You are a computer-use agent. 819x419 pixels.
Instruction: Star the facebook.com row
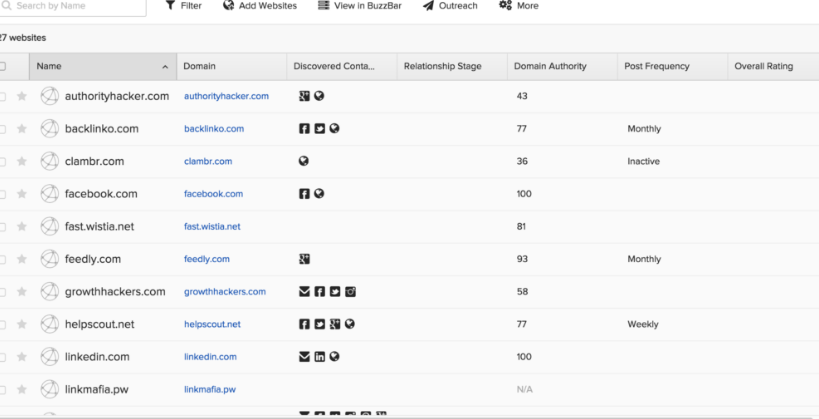point(21,194)
